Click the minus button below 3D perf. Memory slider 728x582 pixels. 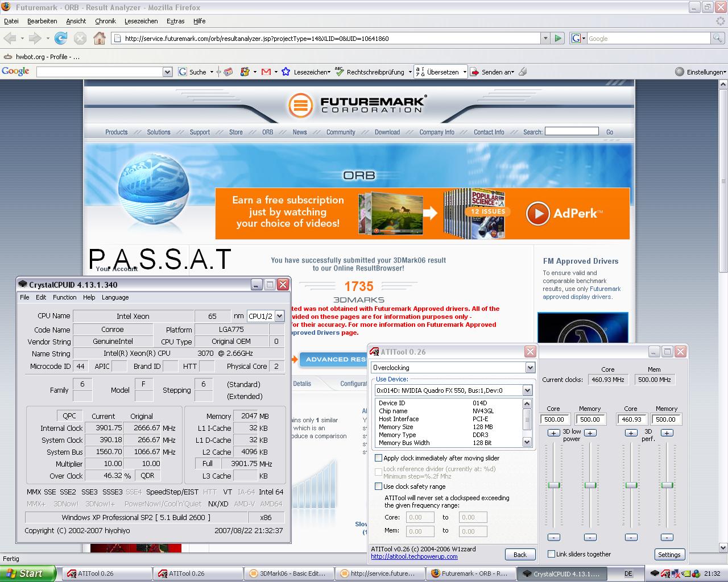tap(668, 537)
